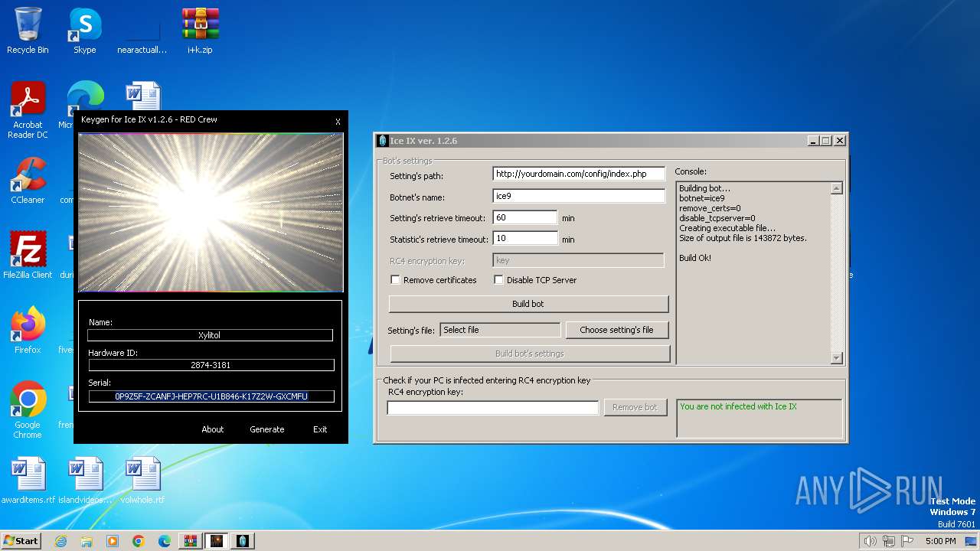
Task: Click Generate in the keygen
Action: 267,429
